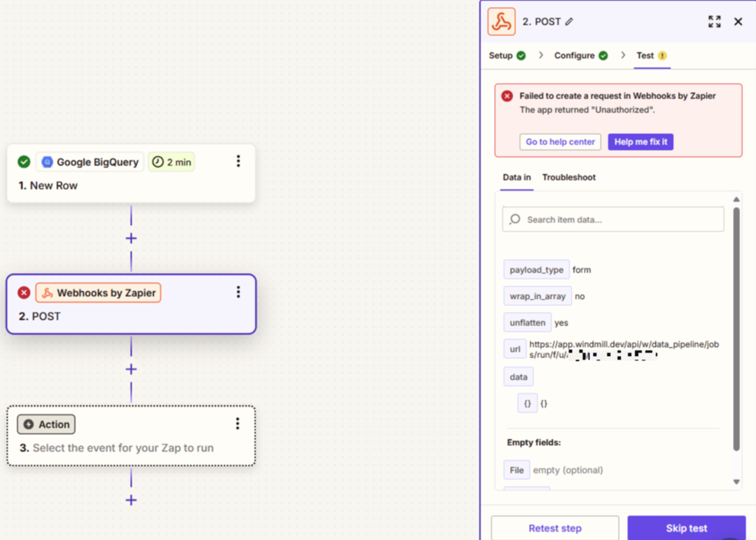Click the {} key tag under data
Viewport: 756px width, 540px height.
[x=527, y=403]
